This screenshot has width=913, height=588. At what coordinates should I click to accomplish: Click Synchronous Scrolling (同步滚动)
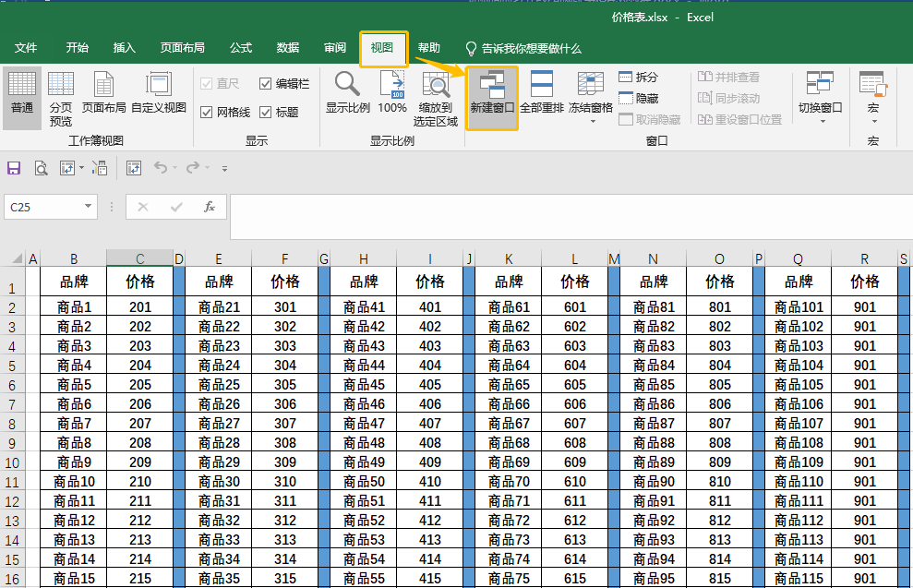pyautogui.click(x=728, y=99)
